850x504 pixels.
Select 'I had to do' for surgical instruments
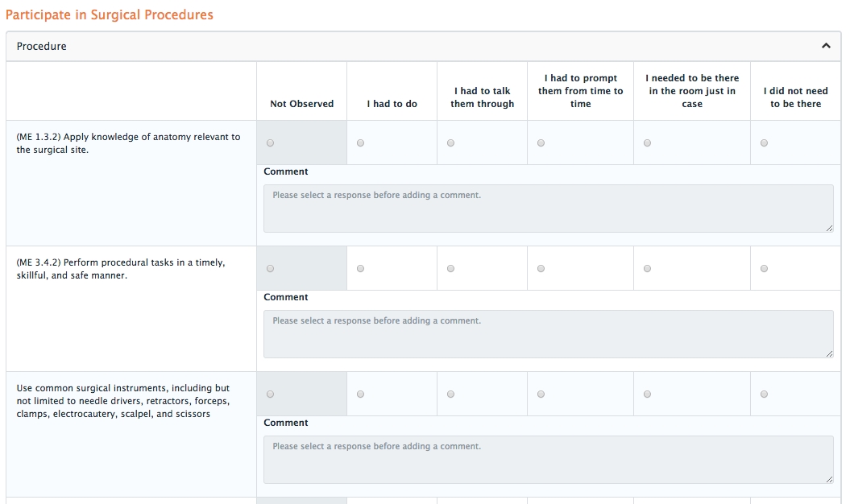360,395
